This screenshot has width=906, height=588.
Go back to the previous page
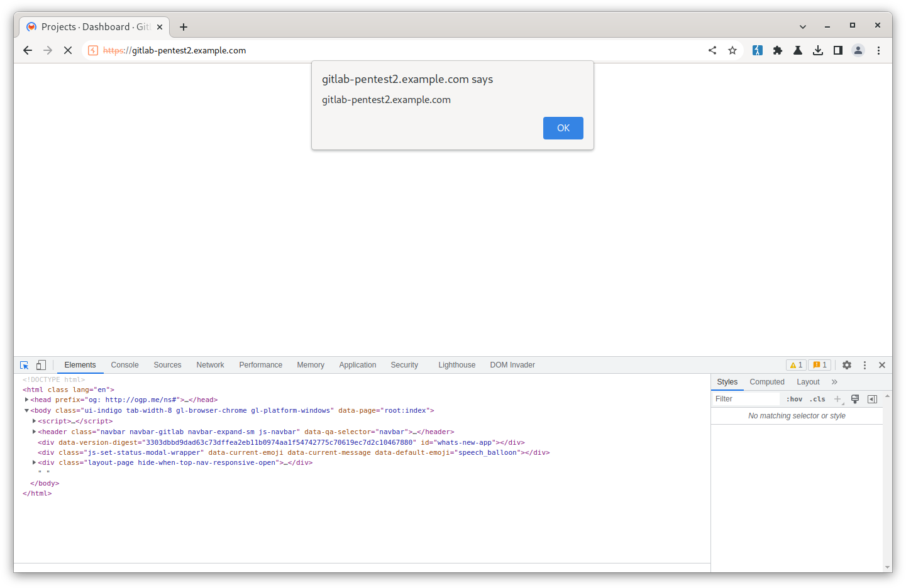28,50
